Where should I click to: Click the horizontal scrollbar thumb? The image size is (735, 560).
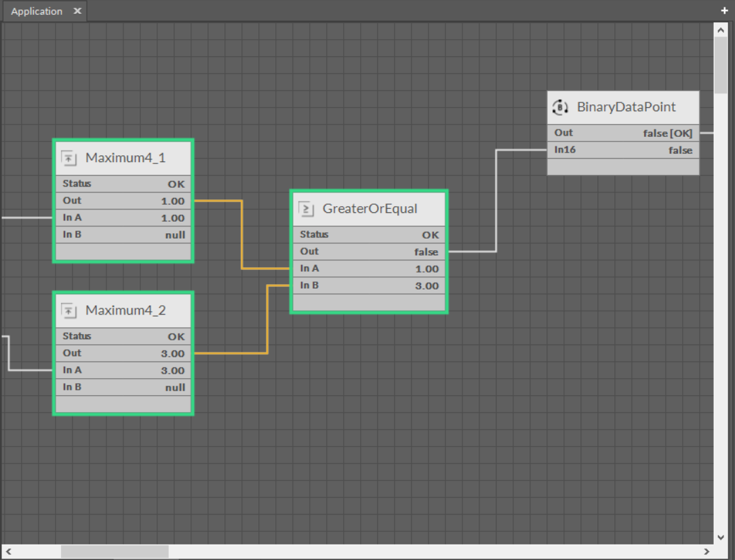tap(114, 551)
